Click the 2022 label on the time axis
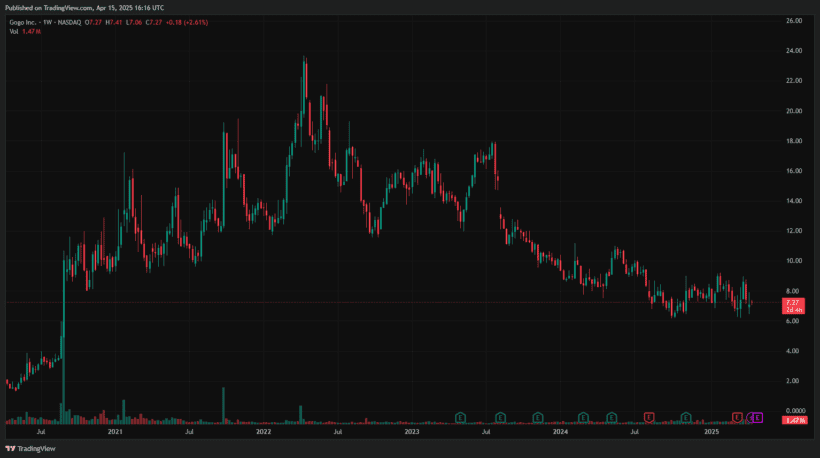This screenshot has height=458, width=820. (x=263, y=433)
